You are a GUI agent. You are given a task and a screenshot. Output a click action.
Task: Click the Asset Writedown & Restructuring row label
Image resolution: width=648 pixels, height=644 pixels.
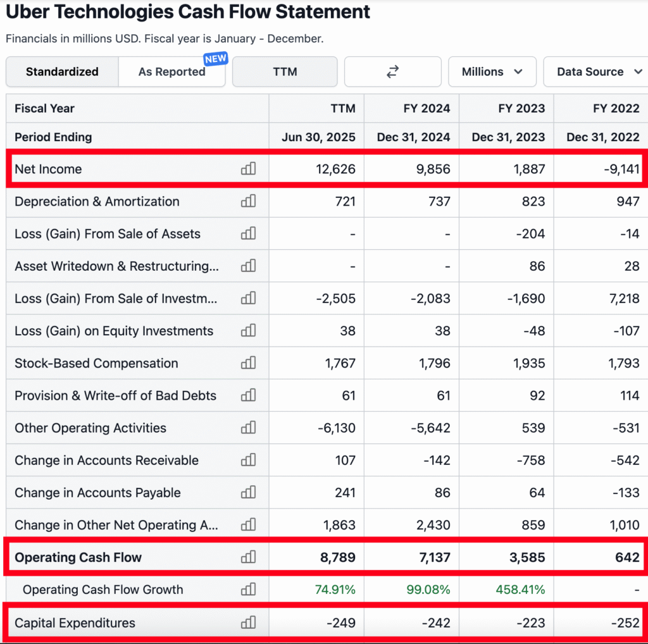point(116,266)
